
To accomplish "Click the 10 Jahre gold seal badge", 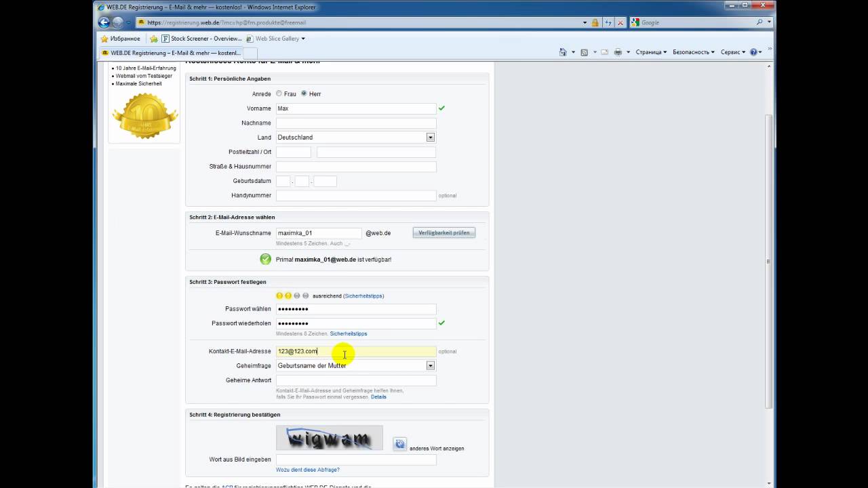I will [144, 116].
